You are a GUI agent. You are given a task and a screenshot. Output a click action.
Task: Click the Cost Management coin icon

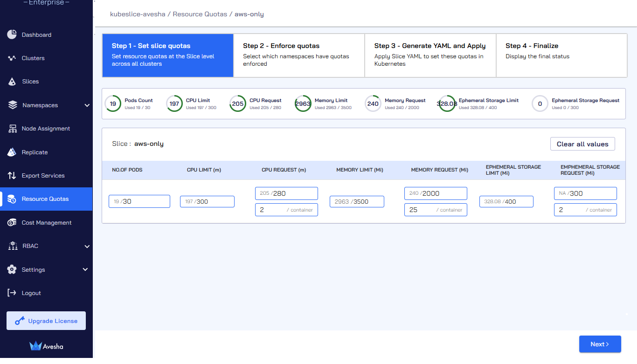click(12, 223)
